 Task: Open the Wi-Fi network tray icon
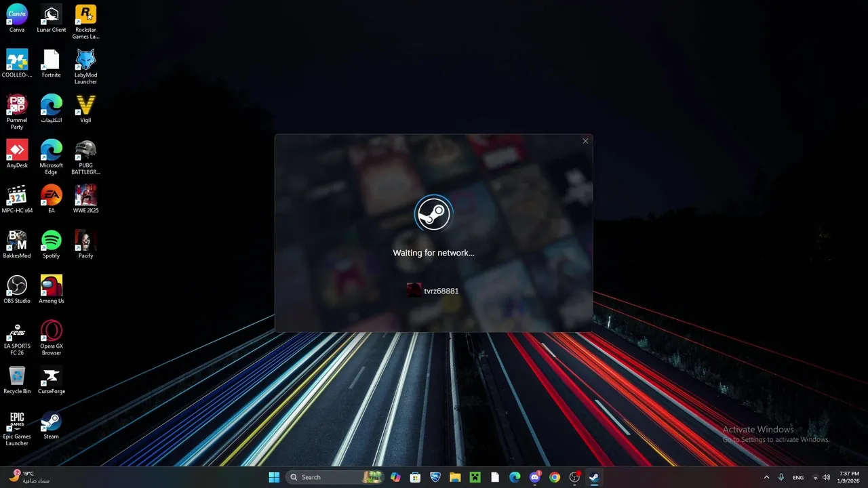[x=816, y=477]
